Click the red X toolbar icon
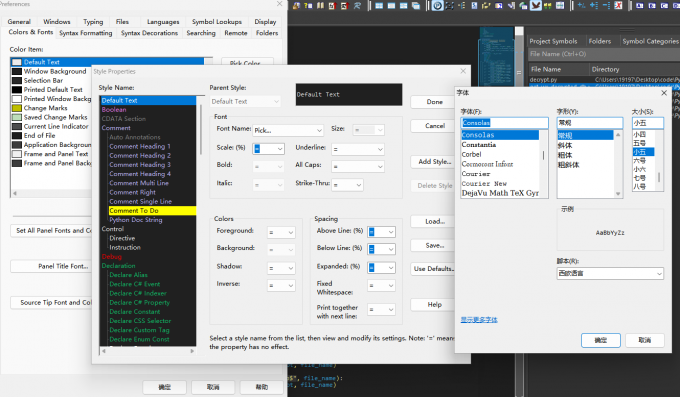 pyautogui.click(x=618, y=6)
